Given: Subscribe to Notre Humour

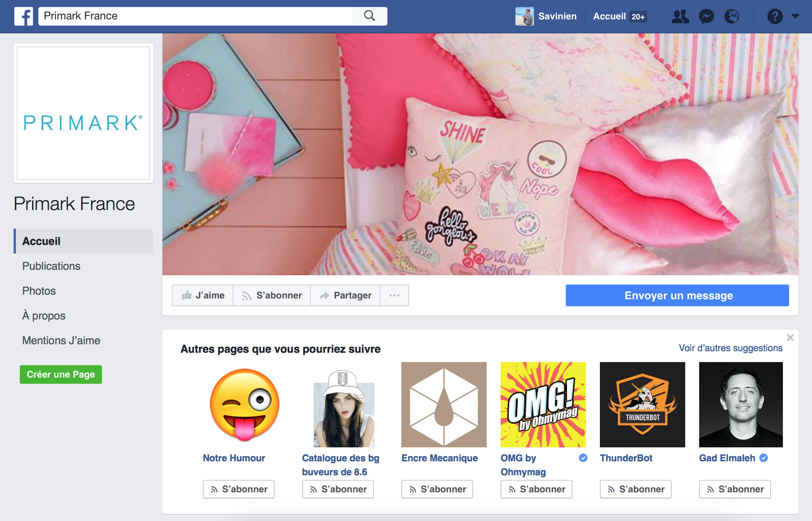Looking at the screenshot, I should [238, 489].
